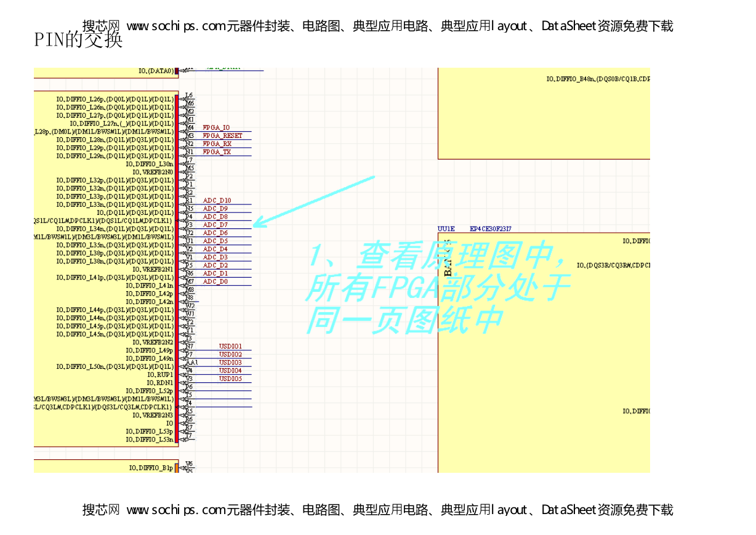This screenshot has width=756, height=535.
Task: Select the ADC_D9 net label
Action: point(215,209)
